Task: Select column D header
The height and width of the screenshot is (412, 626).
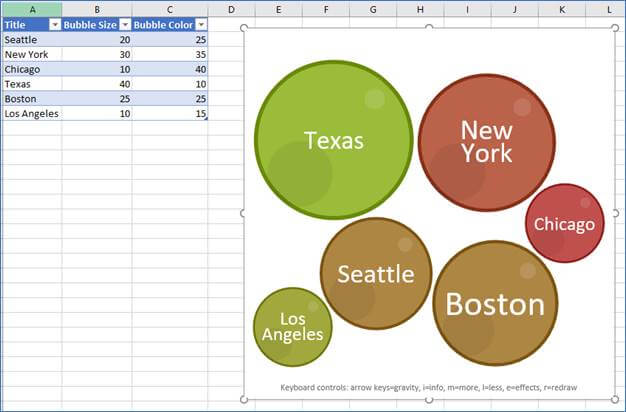Action: tap(232, 10)
